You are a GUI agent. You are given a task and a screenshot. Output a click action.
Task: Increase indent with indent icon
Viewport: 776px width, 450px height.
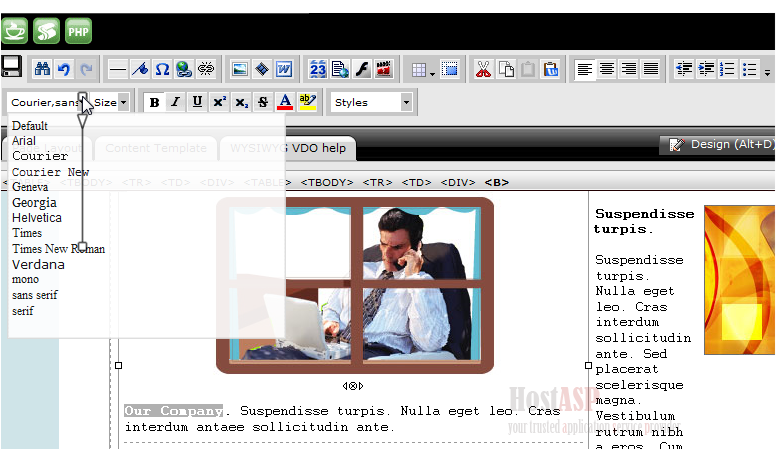(706, 69)
